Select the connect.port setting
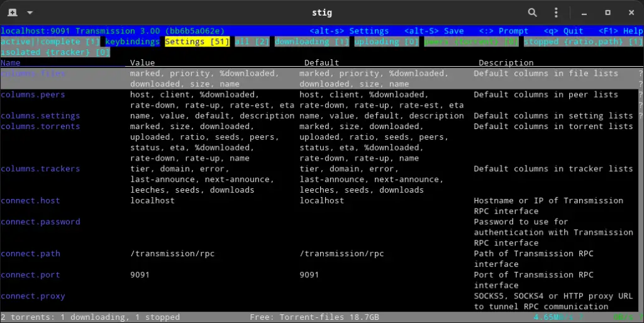The height and width of the screenshot is (323, 644). point(30,275)
